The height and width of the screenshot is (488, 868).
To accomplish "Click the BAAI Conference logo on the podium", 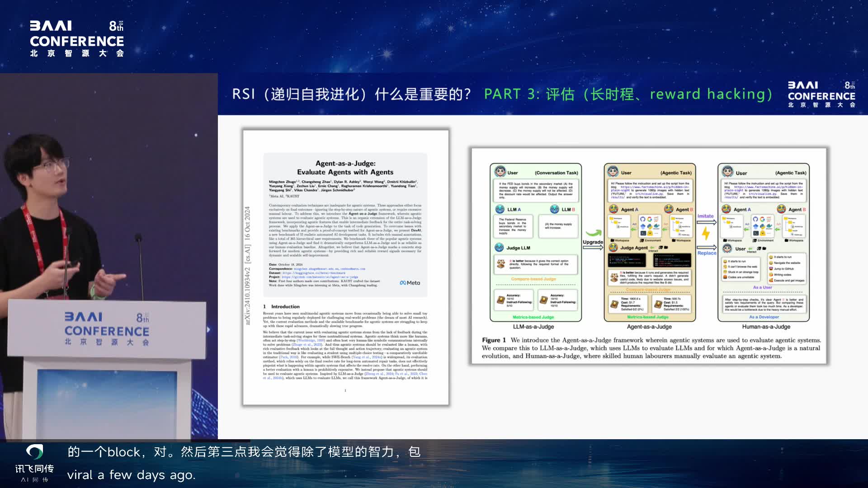I will tap(107, 328).
